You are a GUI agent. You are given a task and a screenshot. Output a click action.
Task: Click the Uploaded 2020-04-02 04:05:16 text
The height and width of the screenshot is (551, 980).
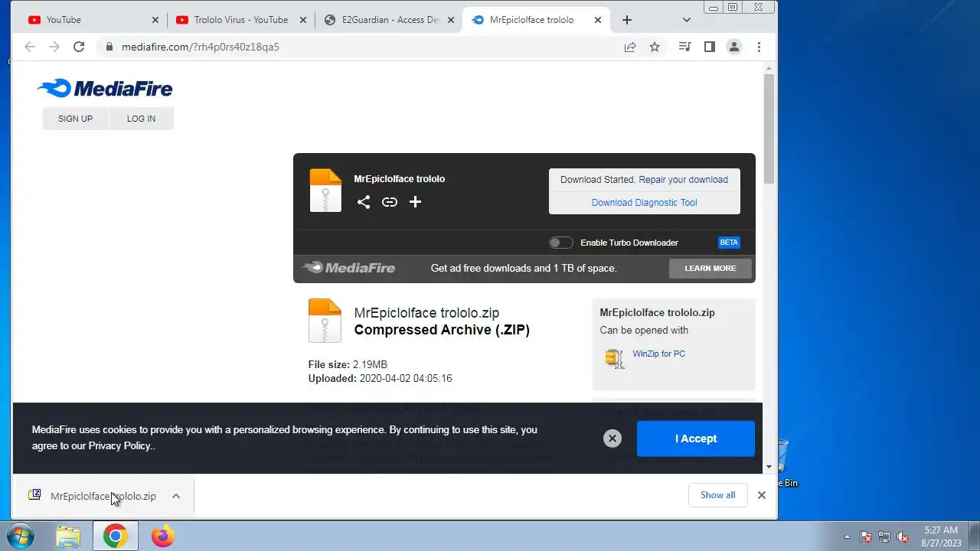(380, 378)
